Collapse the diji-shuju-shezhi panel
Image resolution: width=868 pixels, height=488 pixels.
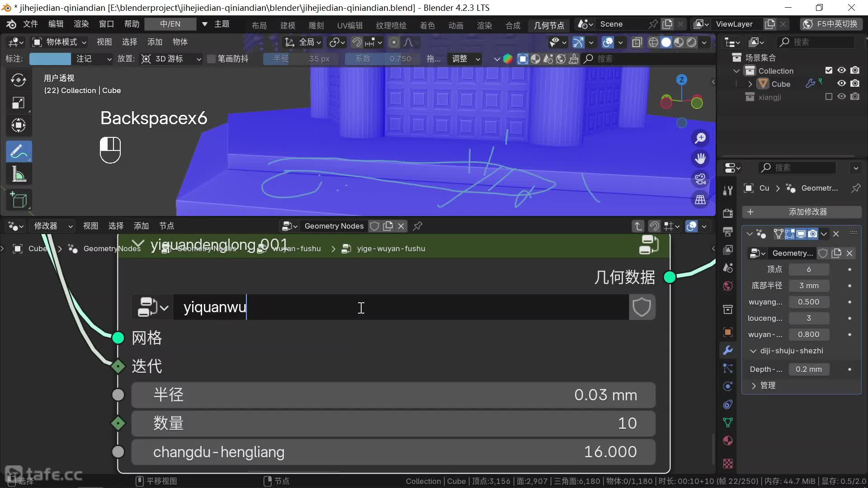(753, 351)
